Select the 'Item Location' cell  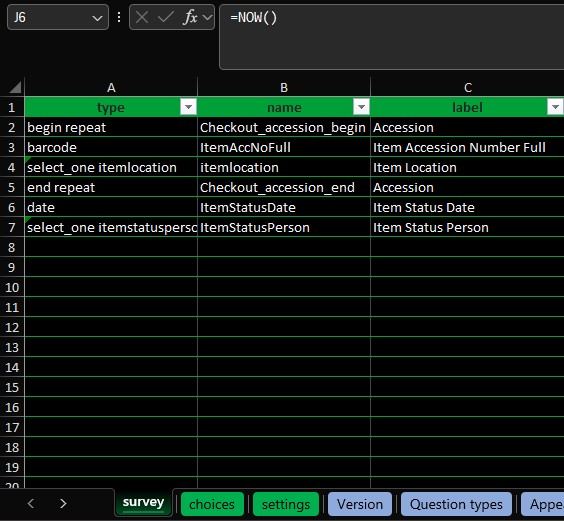click(467, 167)
